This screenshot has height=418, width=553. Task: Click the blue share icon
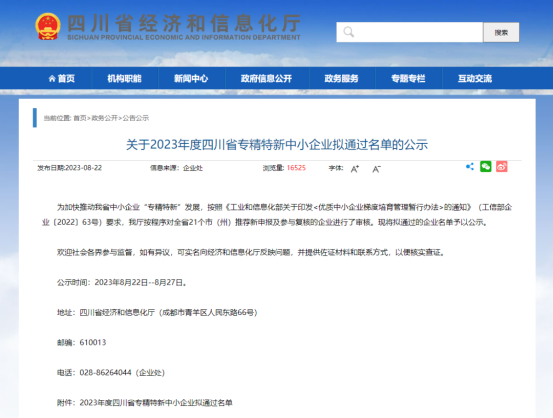pos(470,166)
